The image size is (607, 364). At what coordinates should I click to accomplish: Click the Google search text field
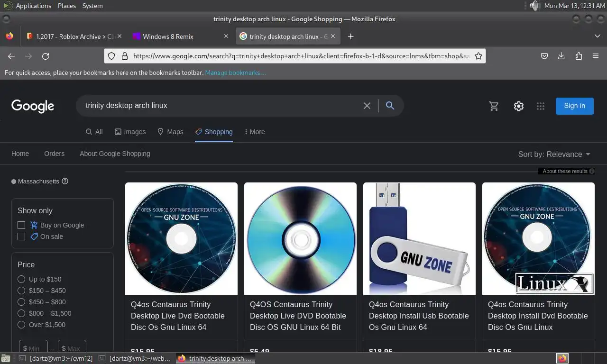click(221, 106)
